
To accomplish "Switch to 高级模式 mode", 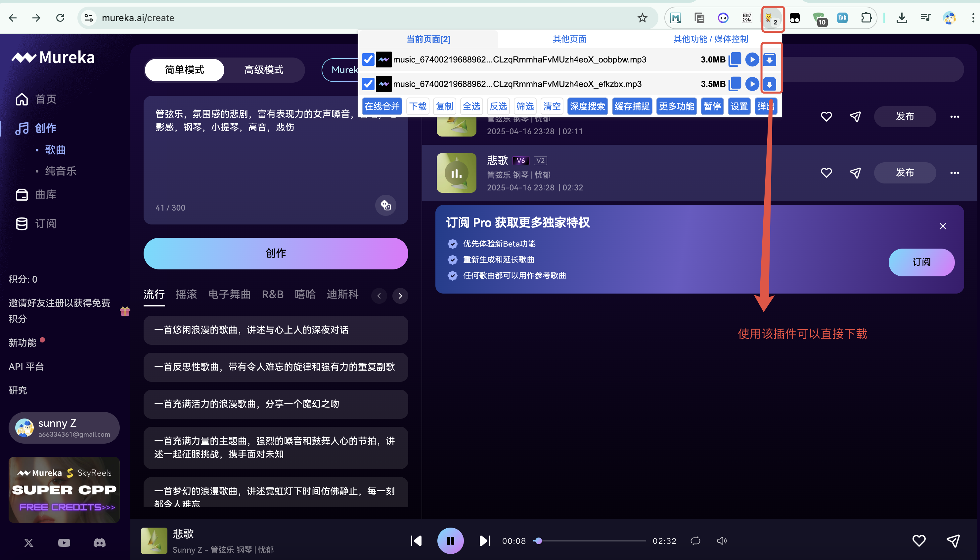I will tap(264, 70).
